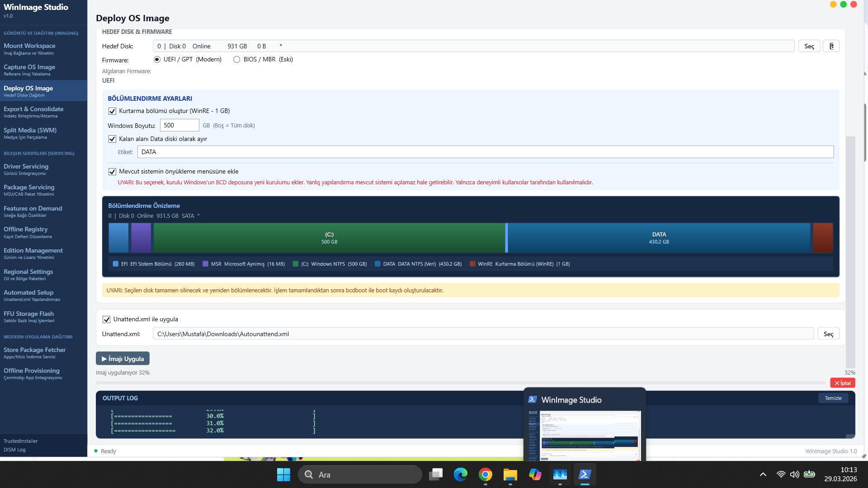Select the WinRE red partition block
The height and width of the screenshot is (488, 868).
tap(823, 238)
